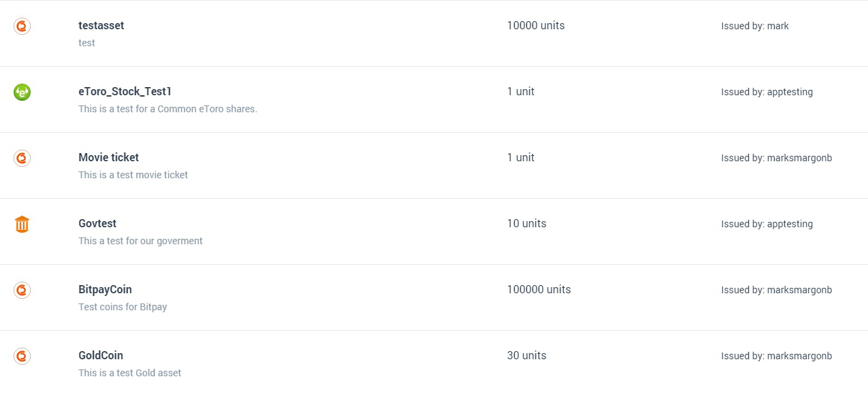Image resolution: width=868 pixels, height=396 pixels.
Task: Click the testasset orange asset icon
Action: pos(22,26)
